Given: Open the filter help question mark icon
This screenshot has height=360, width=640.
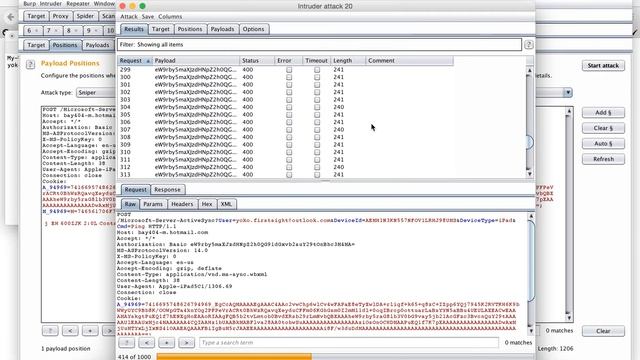Looking at the screenshot, I should [529, 44].
